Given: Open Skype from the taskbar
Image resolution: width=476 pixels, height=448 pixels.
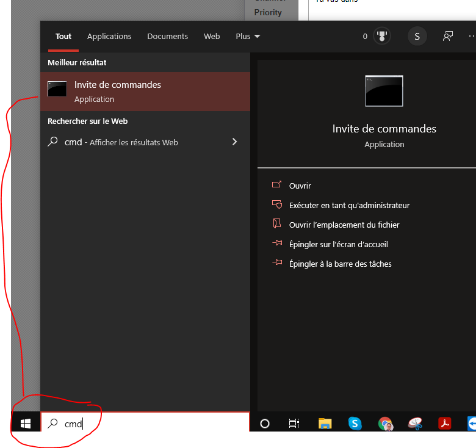Looking at the screenshot, I should (x=355, y=423).
